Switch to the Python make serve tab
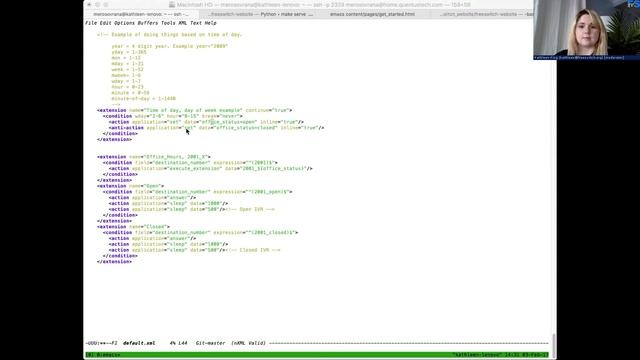This screenshot has height=360, width=640. point(260,14)
